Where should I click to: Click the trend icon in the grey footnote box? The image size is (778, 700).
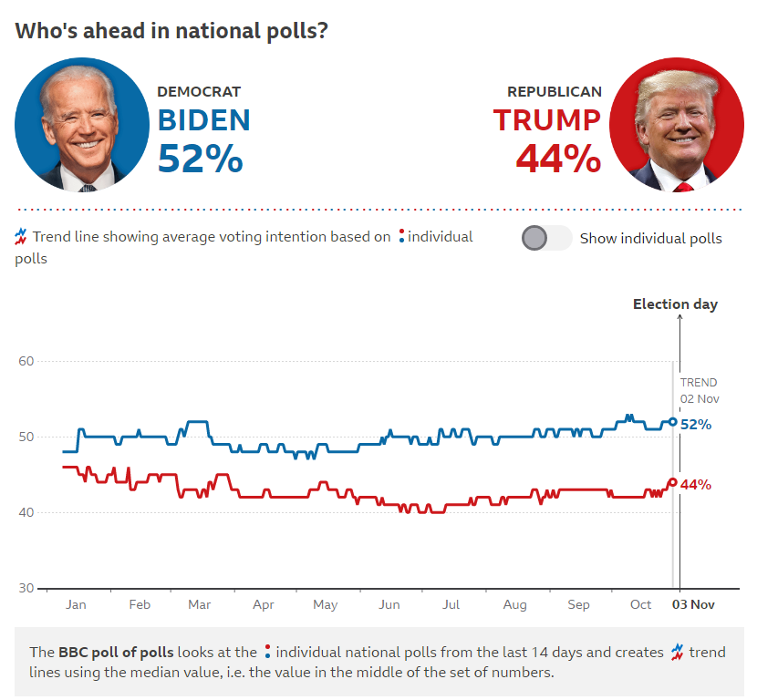tap(677, 652)
